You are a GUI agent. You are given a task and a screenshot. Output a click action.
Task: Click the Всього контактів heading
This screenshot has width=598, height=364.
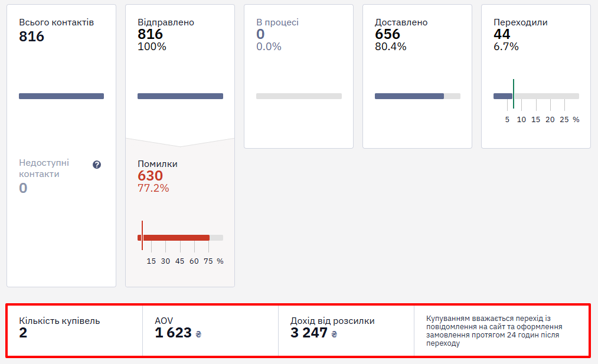point(57,22)
